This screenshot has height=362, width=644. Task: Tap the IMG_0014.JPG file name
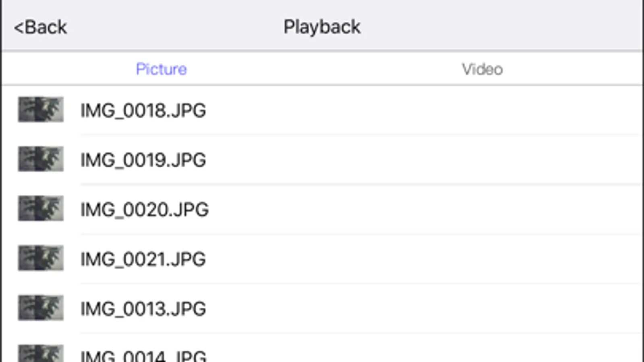pyautogui.click(x=143, y=356)
